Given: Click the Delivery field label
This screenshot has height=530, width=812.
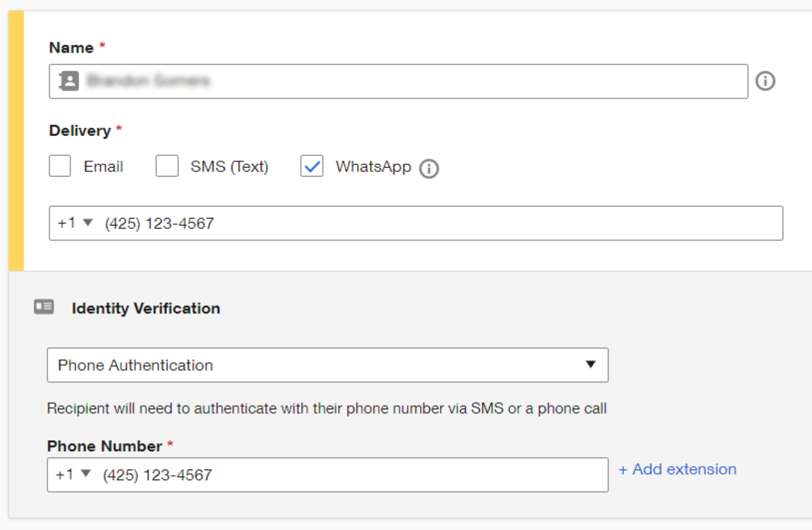Looking at the screenshot, I should (80, 131).
